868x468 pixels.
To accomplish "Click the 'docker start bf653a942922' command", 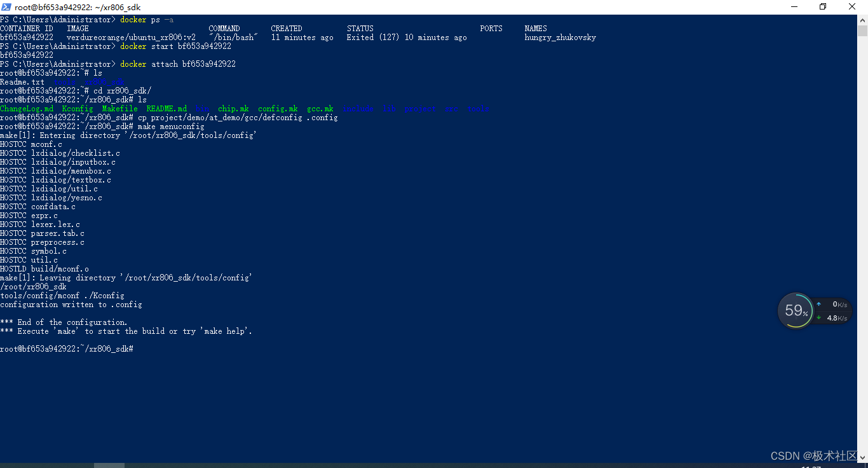I will [175, 46].
